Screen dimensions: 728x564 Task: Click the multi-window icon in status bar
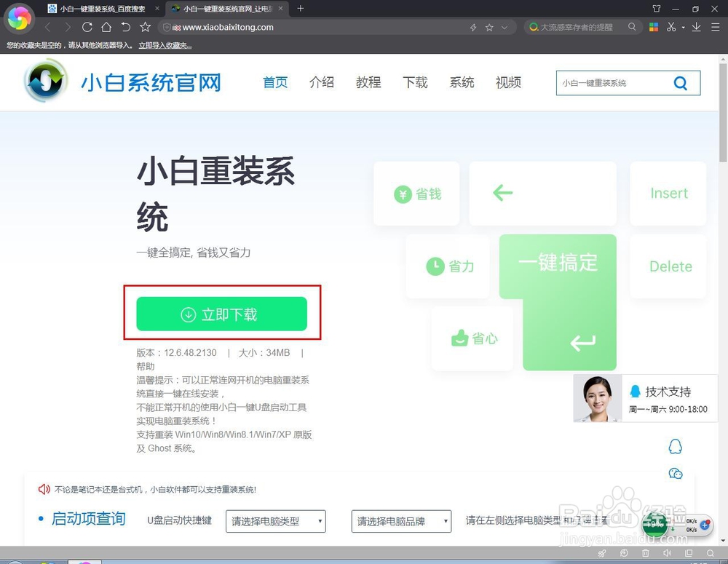[689, 553]
